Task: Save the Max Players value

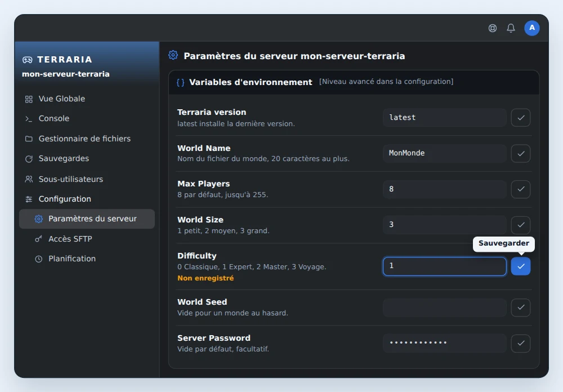Action: (x=521, y=189)
